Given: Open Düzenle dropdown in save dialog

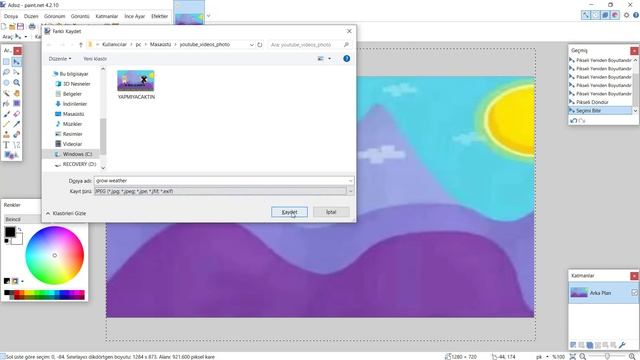Looking at the screenshot, I should coord(60,59).
